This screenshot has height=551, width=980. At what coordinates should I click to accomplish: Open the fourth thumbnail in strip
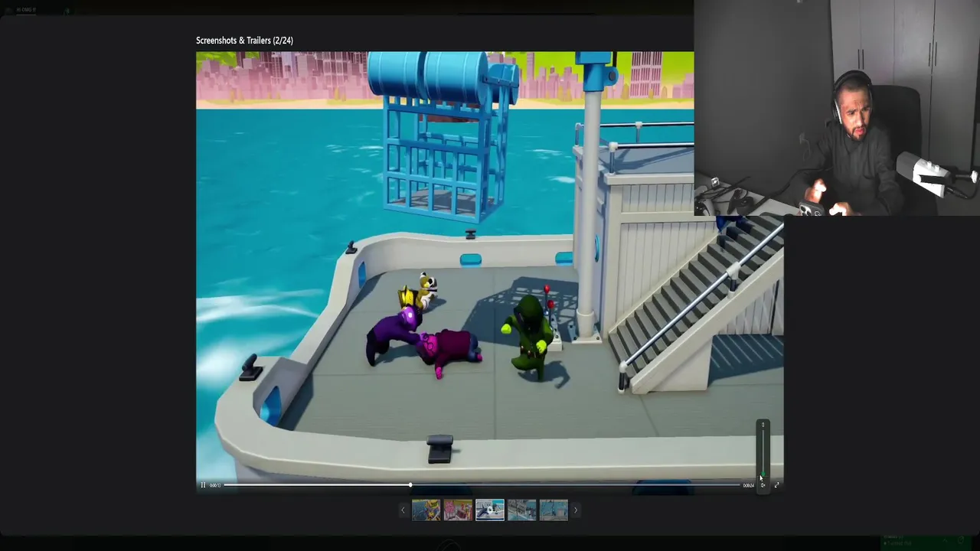click(522, 510)
